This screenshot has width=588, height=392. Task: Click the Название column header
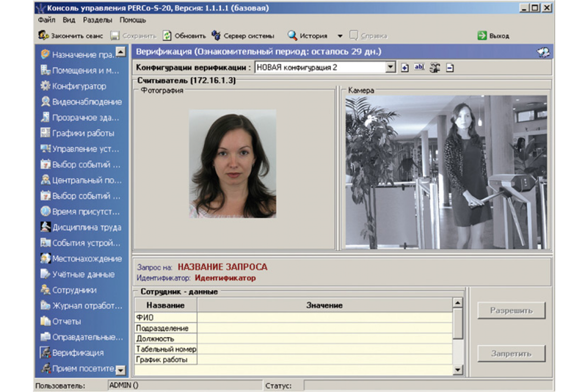tap(166, 305)
